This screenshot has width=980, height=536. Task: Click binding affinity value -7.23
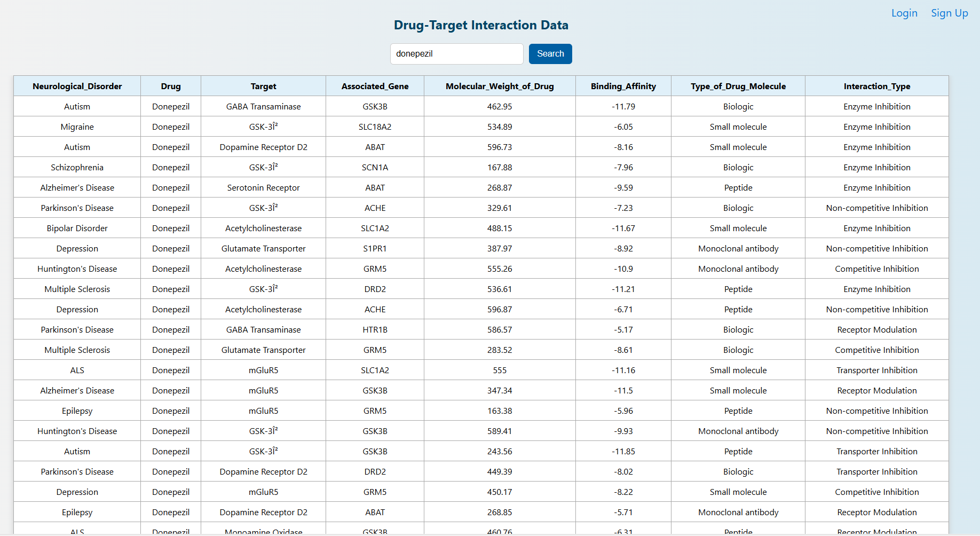[623, 208]
